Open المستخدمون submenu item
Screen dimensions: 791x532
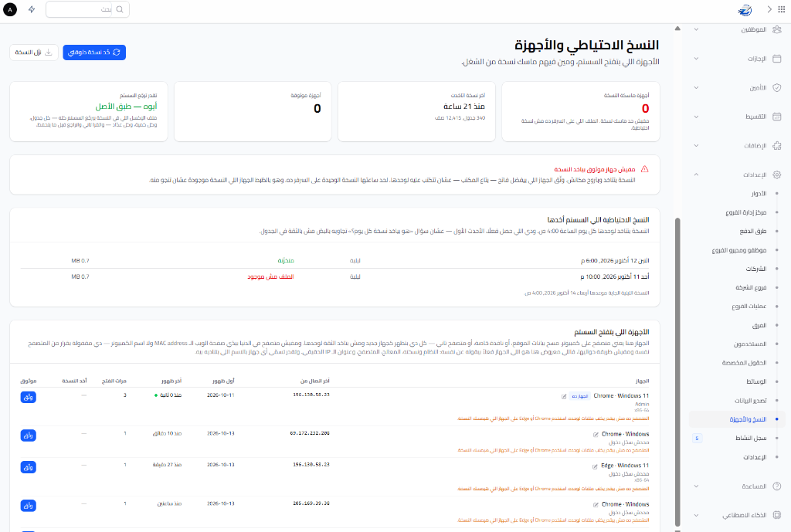750,344
